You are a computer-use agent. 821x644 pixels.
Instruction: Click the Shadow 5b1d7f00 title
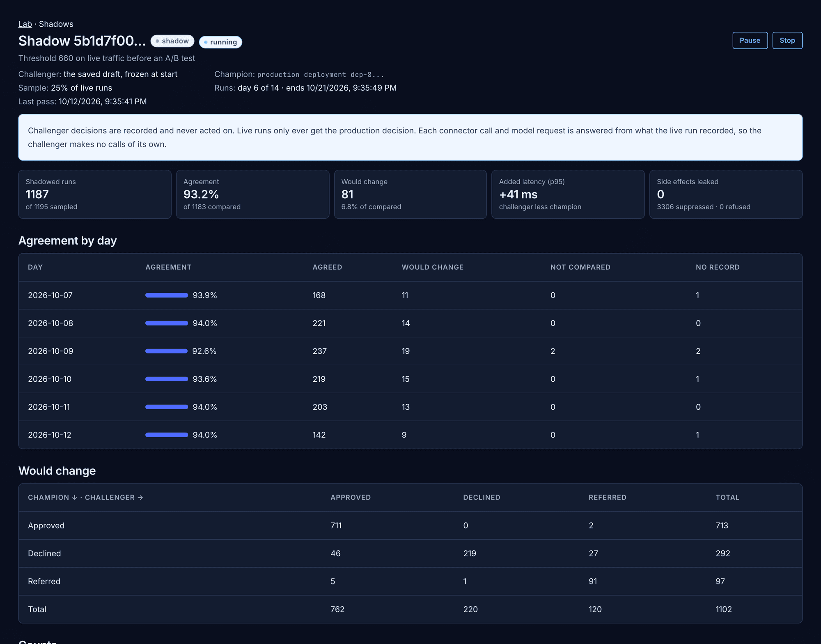point(82,41)
